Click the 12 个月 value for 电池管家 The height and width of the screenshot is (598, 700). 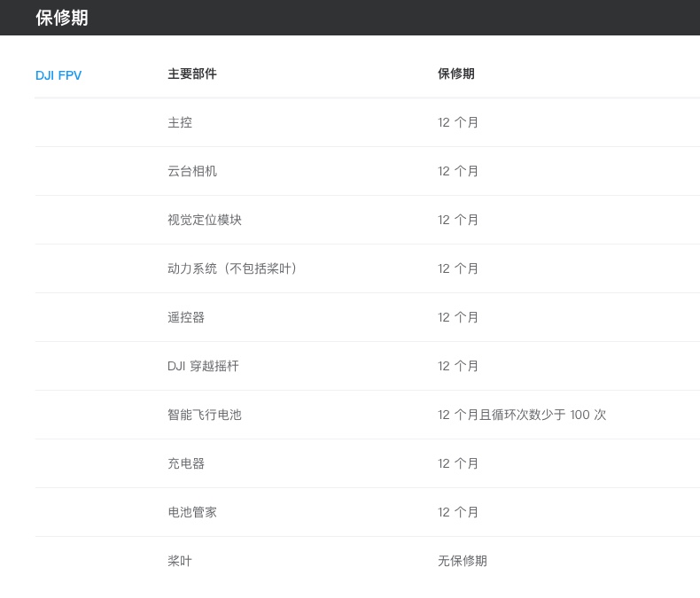(x=457, y=512)
